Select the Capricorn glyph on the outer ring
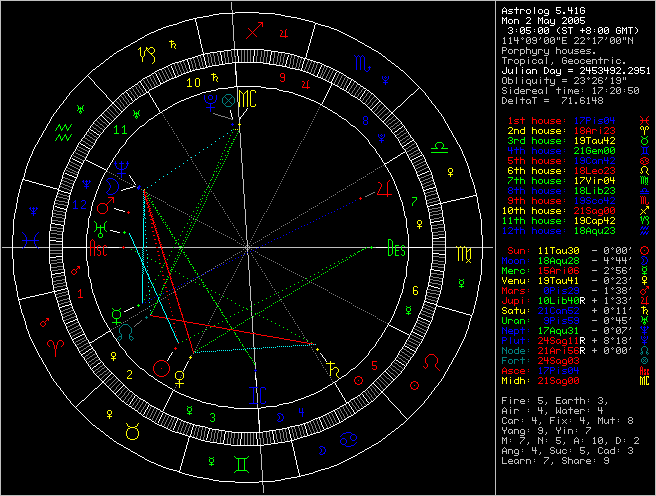 pos(147,50)
